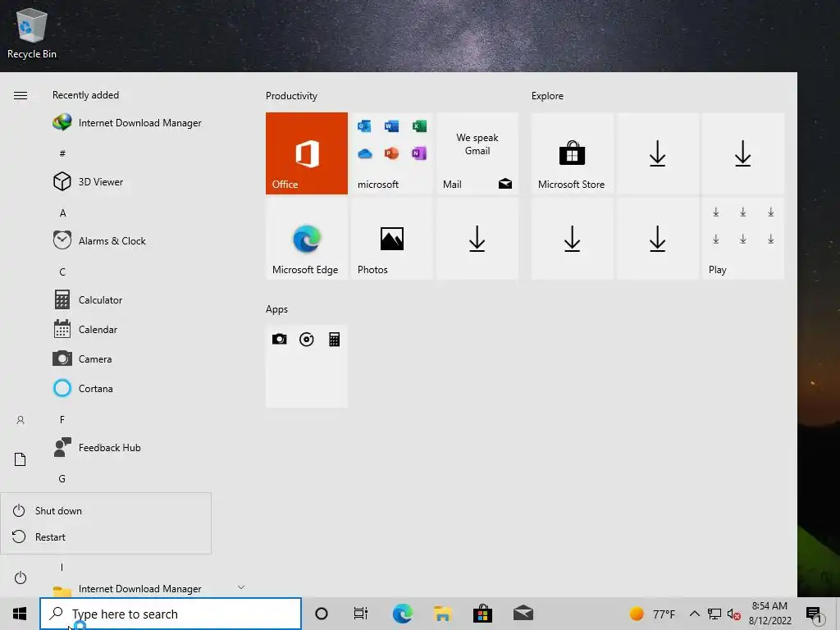Image resolution: width=840 pixels, height=630 pixels.
Task: Select Shut down from power menu
Action: [106, 510]
